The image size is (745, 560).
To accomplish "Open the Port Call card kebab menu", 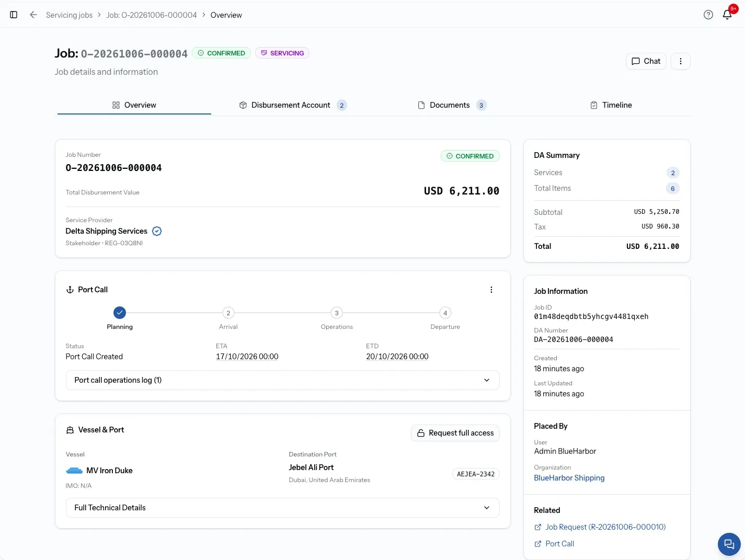I will point(491,290).
